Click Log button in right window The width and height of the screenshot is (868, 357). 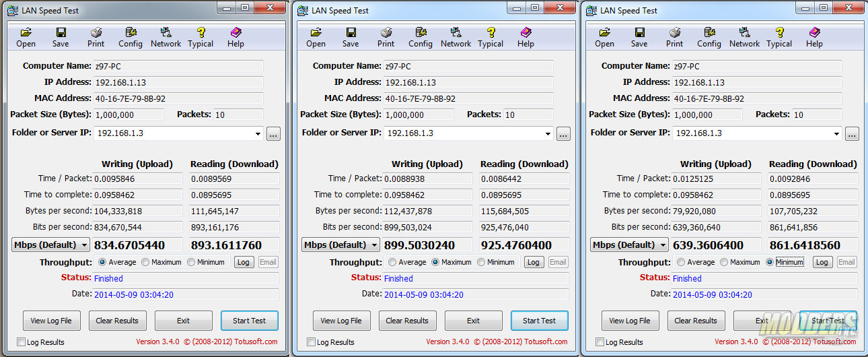822,262
